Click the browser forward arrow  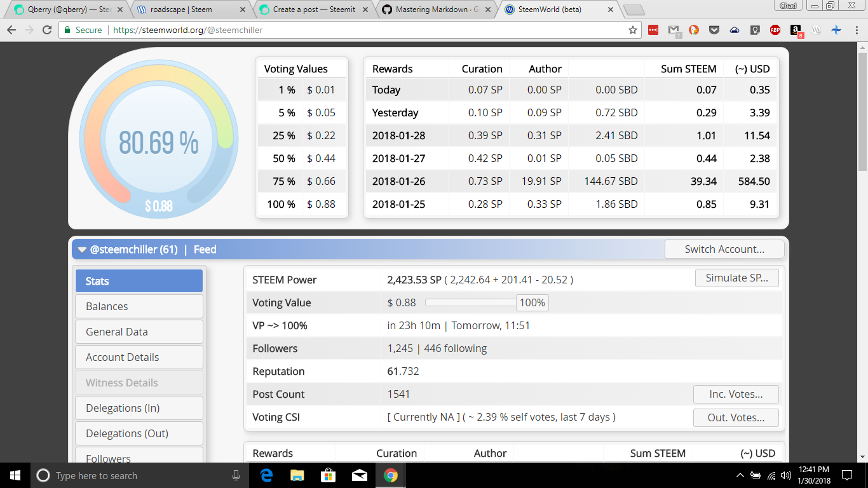coord(29,30)
